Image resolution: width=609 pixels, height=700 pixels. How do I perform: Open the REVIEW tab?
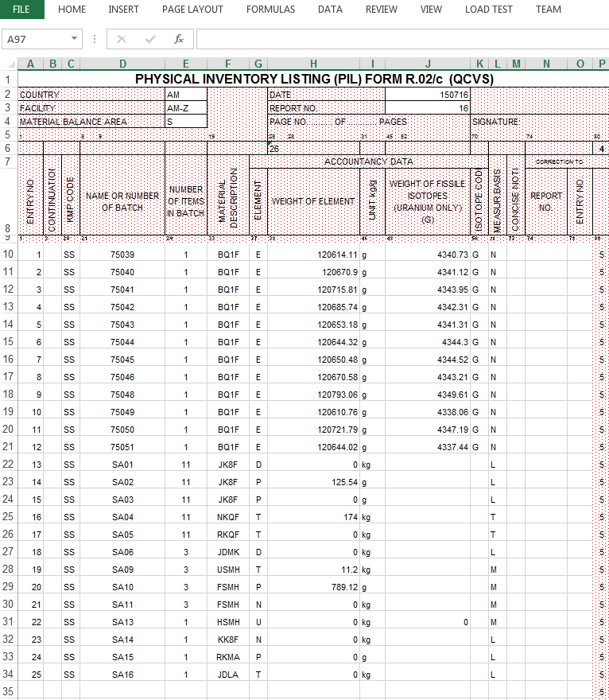pyautogui.click(x=382, y=10)
